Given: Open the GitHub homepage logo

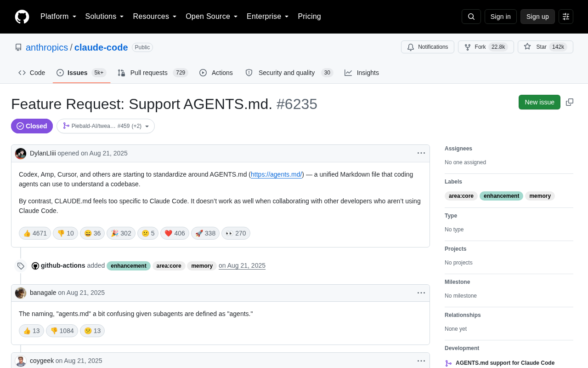Looking at the screenshot, I should (x=22, y=17).
